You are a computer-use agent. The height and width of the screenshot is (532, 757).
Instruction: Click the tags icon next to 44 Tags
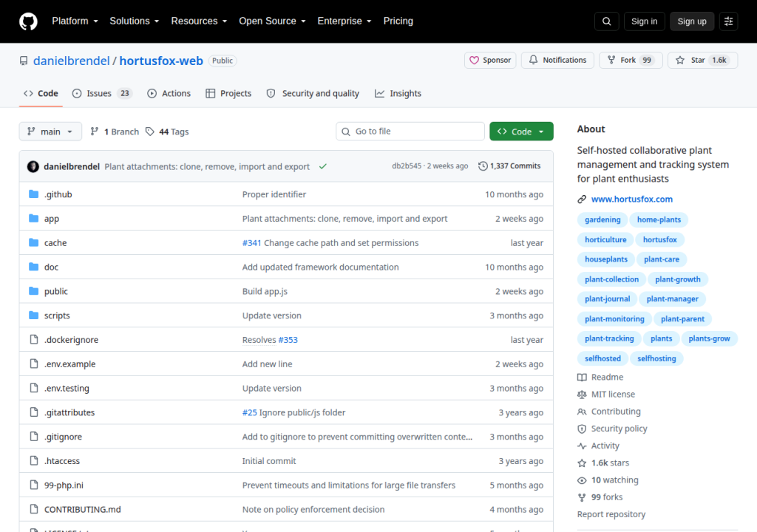[x=150, y=132]
